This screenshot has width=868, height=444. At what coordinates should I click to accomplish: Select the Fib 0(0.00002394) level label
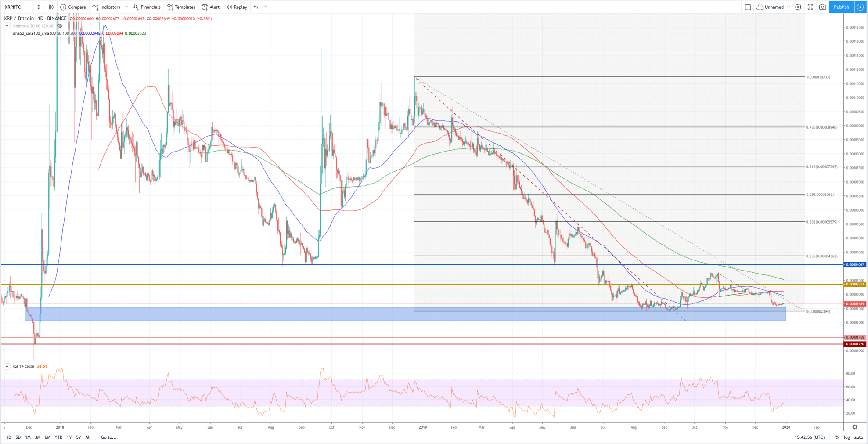(x=818, y=312)
